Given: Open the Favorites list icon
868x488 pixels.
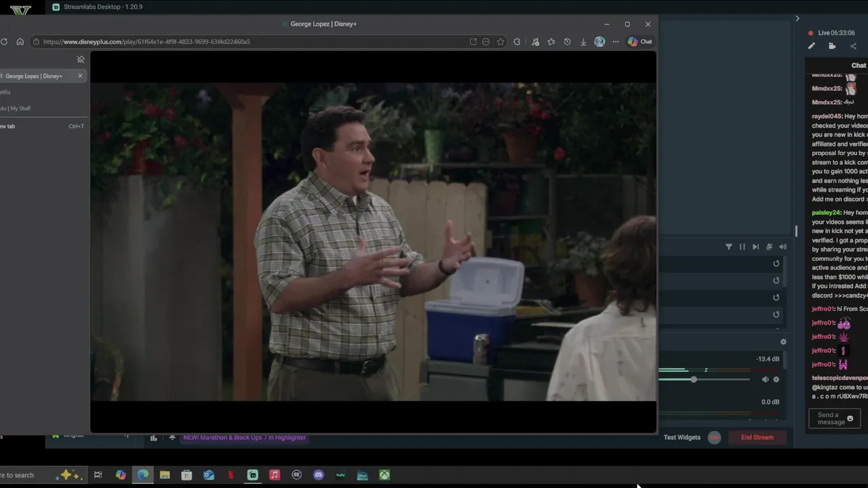Looking at the screenshot, I should (x=551, y=41).
